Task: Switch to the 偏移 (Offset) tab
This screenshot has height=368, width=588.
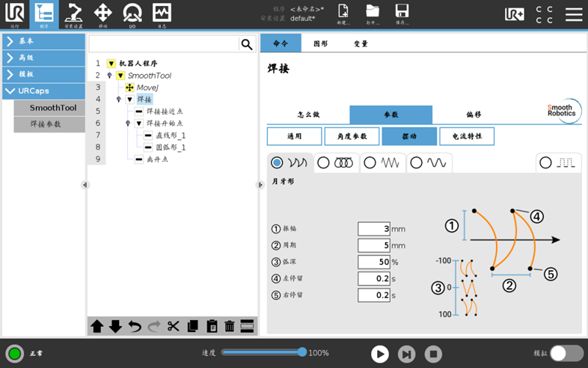Action: [473, 115]
